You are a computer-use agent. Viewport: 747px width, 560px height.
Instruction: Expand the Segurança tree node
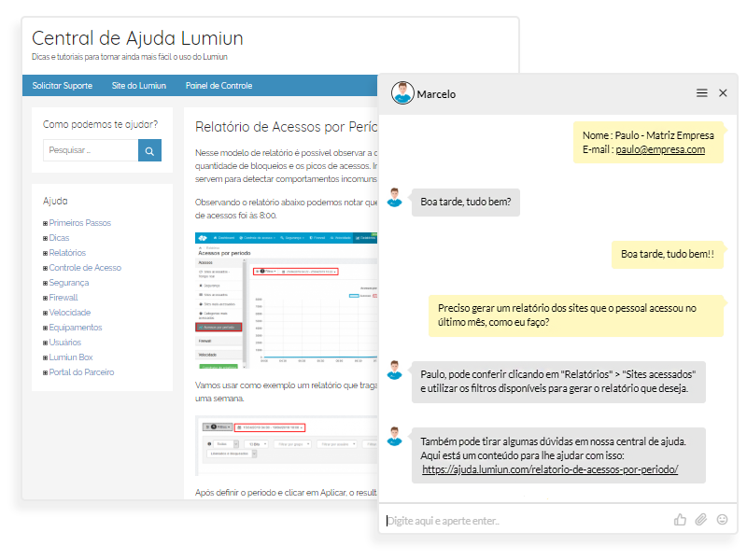(x=45, y=284)
